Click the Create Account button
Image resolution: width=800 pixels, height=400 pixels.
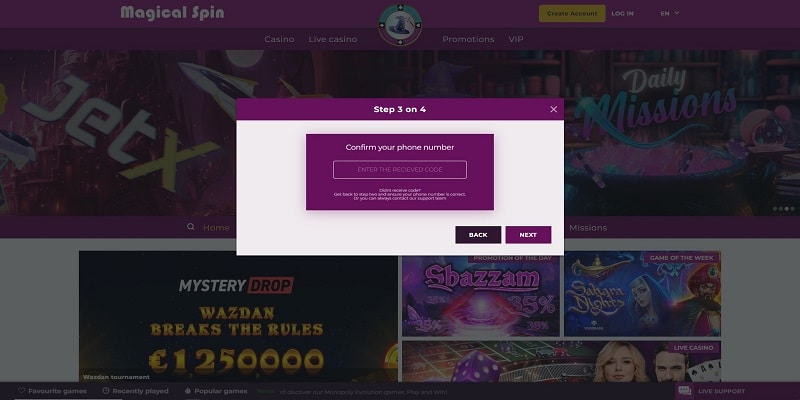click(x=572, y=14)
